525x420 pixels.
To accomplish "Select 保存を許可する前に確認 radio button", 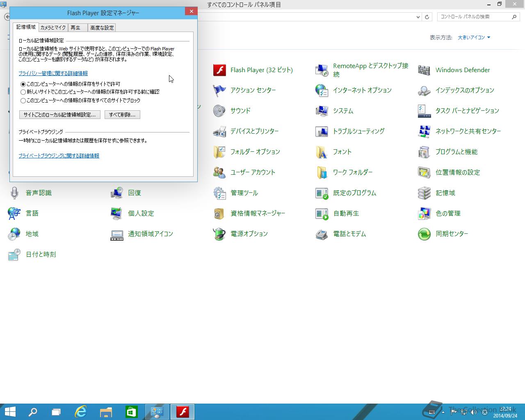I will point(23,92).
